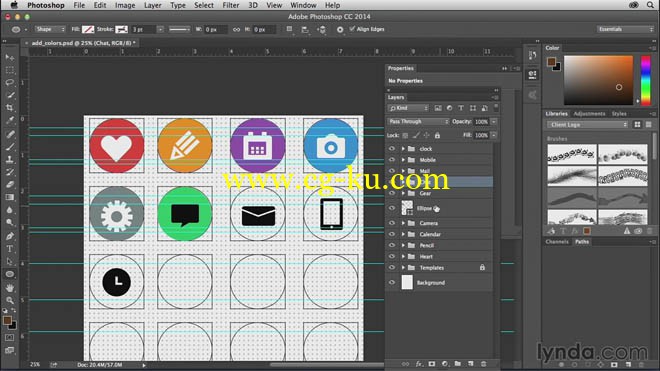
Task: Select the Hand tool
Action: 10,288
